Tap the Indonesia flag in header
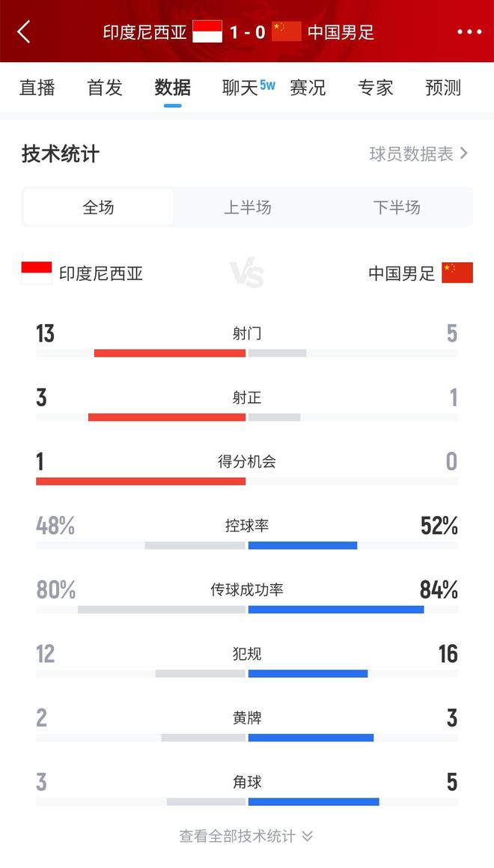The width and height of the screenshot is (494, 868). coord(207,31)
